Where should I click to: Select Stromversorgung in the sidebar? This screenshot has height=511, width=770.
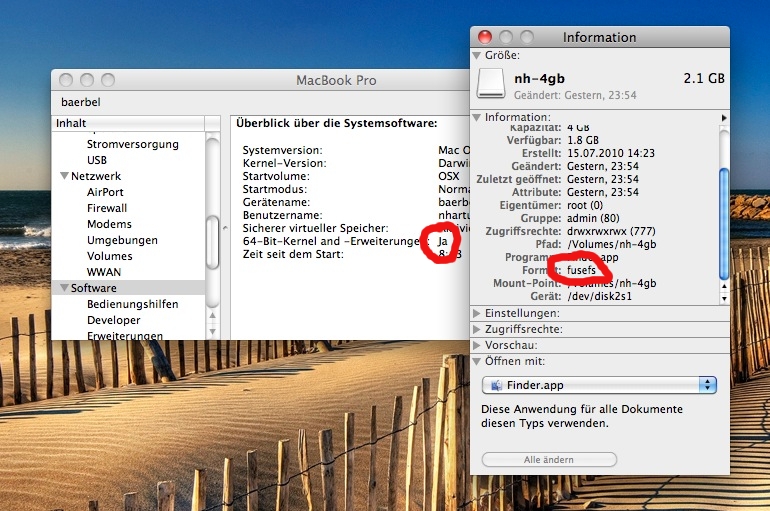(x=133, y=144)
